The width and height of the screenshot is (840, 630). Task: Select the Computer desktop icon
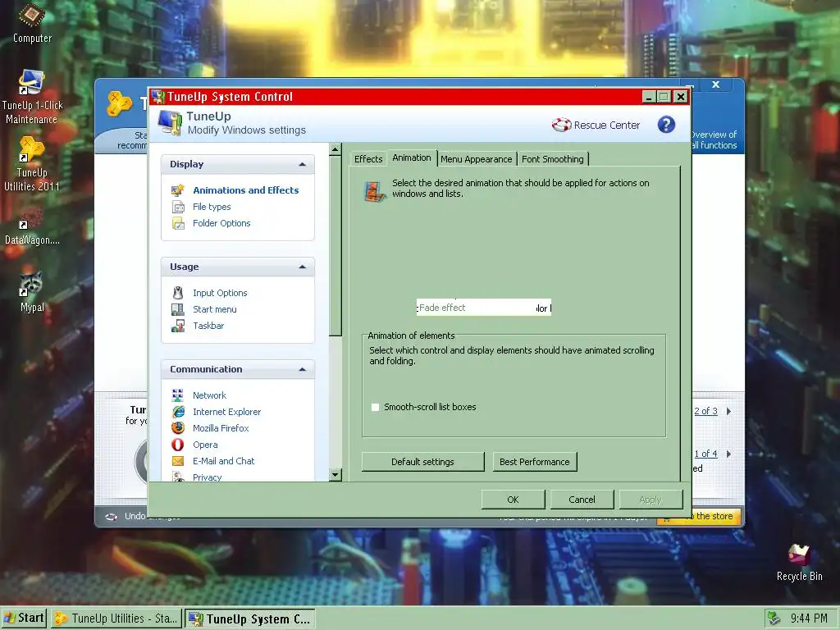(x=32, y=15)
